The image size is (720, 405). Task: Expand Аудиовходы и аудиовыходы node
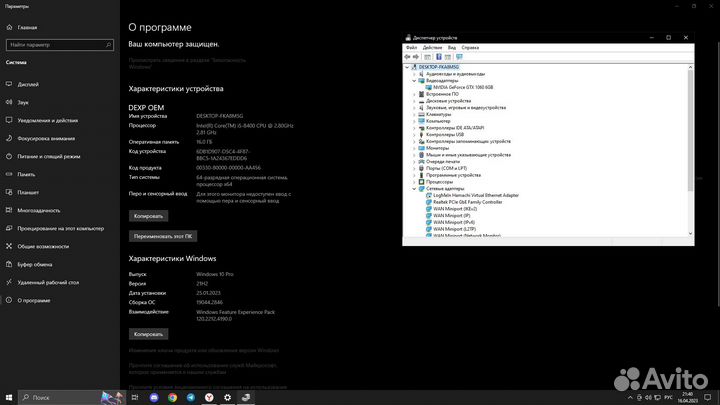[x=414, y=74]
